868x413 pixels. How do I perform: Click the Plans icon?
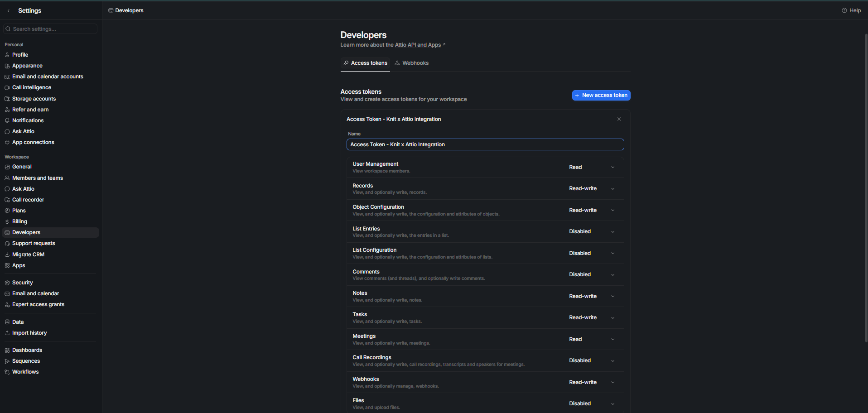[x=7, y=211]
